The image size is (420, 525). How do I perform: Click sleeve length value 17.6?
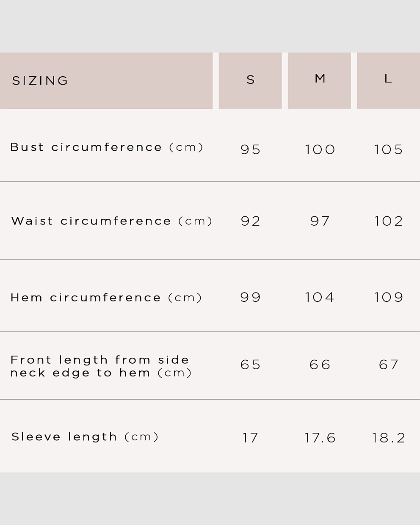pos(320,438)
